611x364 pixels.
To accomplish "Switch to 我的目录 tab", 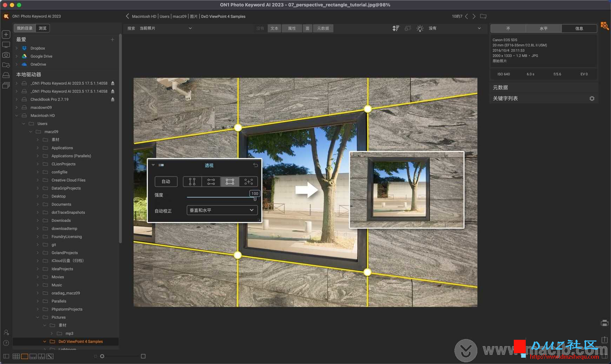I will [x=25, y=28].
